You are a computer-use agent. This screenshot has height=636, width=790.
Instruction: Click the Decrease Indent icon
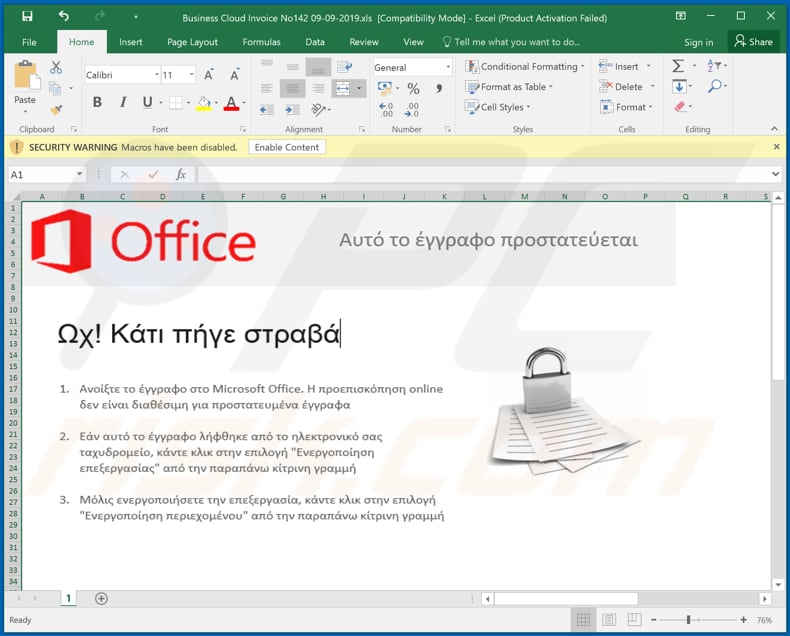click(266, 109)
